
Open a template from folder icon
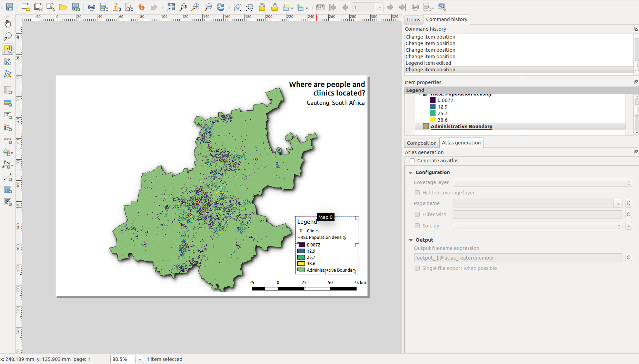63,7
